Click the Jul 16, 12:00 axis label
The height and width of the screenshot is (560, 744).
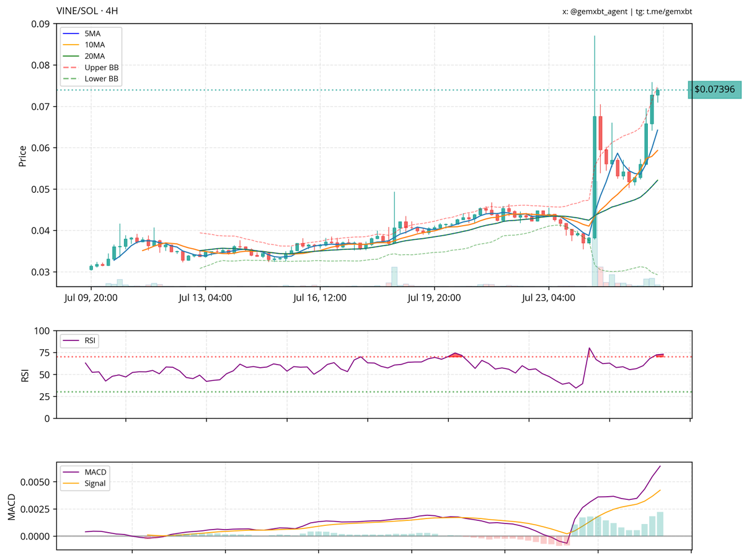tap(320, 298)
